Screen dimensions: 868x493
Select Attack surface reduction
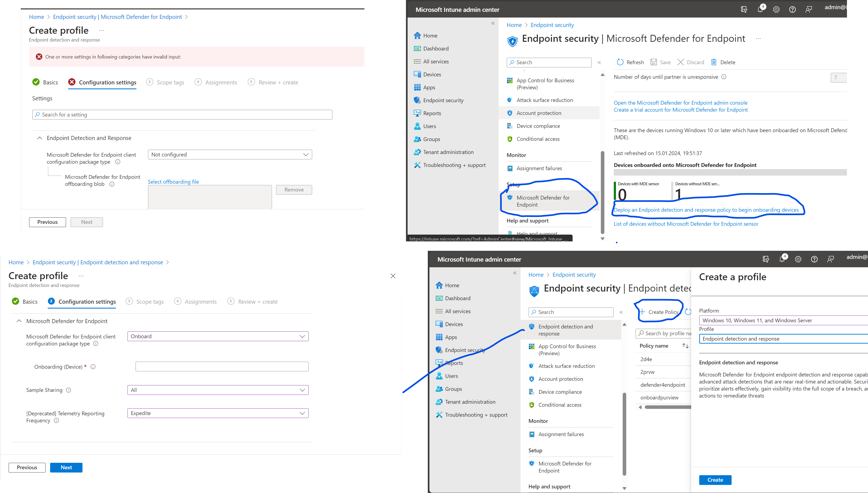coord(545,100)
